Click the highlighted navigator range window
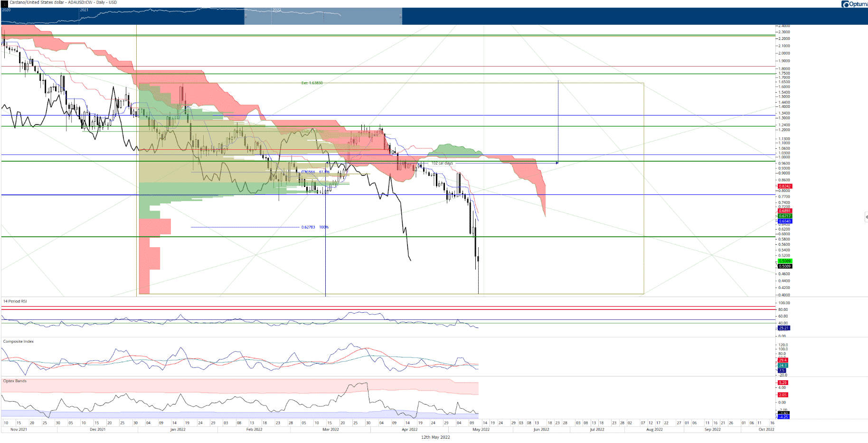 [x=323, y=16]
